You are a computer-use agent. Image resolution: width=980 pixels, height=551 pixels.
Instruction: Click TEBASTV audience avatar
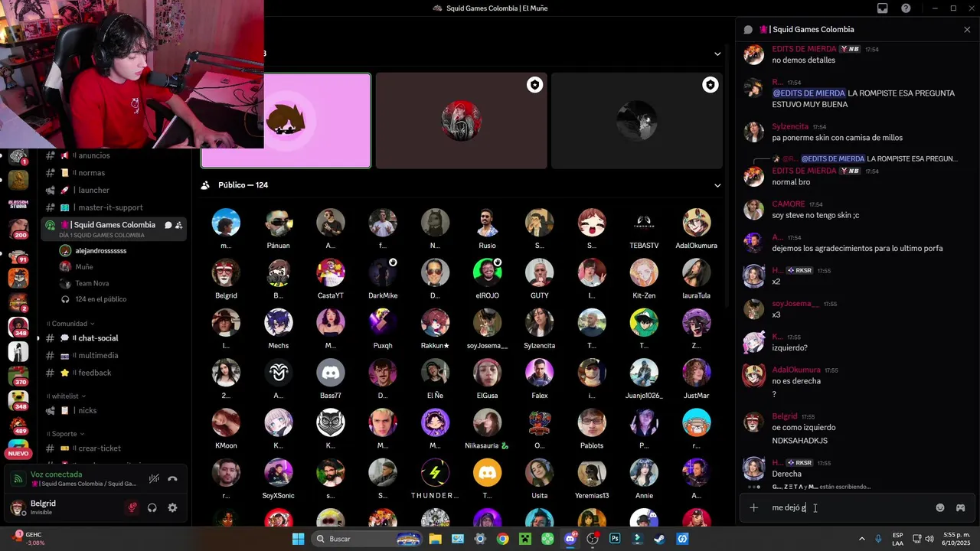(x=644, y=223)
